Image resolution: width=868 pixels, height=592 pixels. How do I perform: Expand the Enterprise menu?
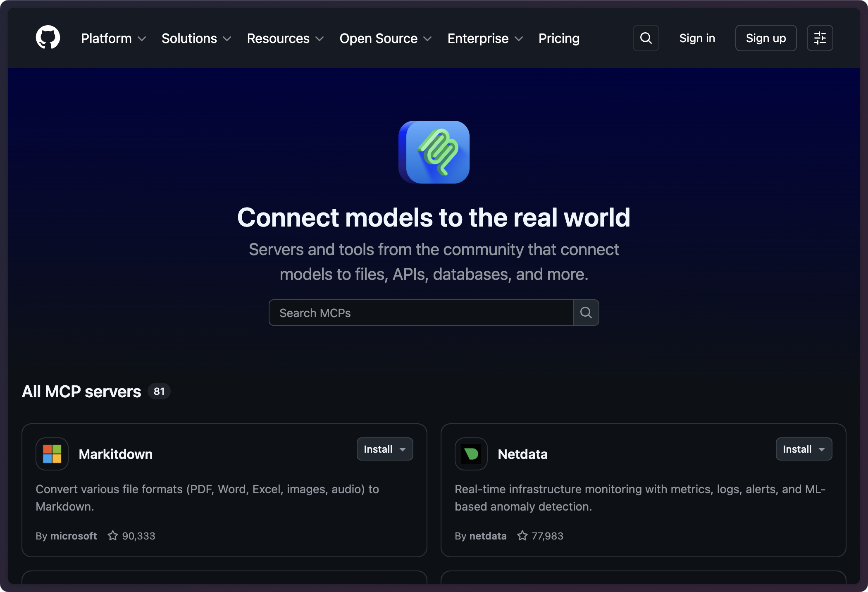point(485,38)
